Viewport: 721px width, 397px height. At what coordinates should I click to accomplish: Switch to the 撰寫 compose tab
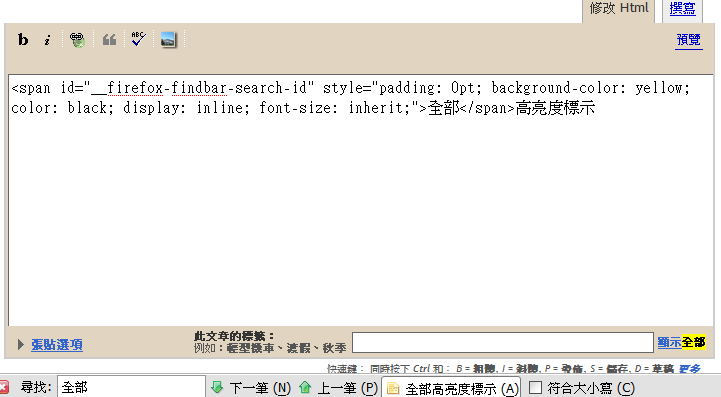pyautogui.click(x=682, y=8)
